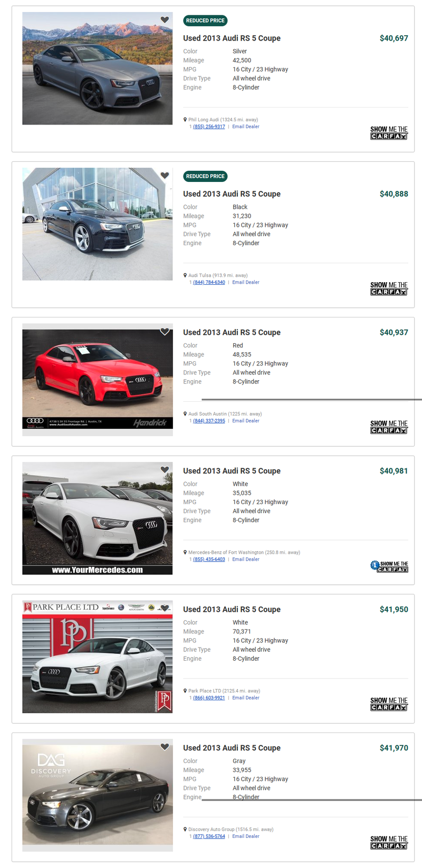
Task: Show Carfax for the $41,950 Park Place listing
Action: (389, 704)
